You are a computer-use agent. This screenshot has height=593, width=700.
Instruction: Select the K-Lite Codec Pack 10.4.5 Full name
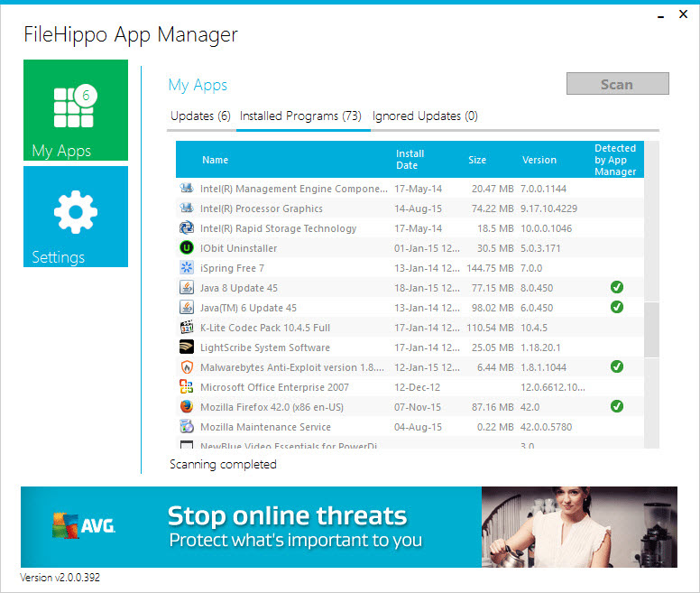(264, 328)
